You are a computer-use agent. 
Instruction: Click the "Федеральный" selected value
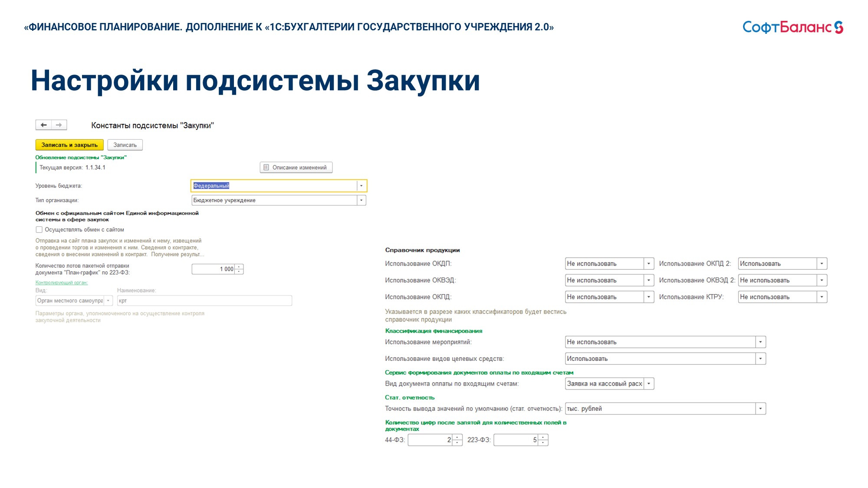[211, 186]
